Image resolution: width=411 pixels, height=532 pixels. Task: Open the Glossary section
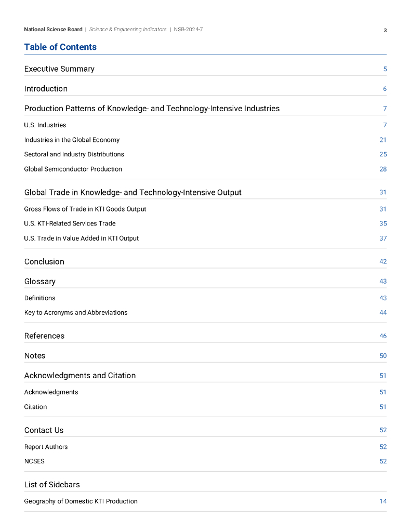(x=39, y=282)
